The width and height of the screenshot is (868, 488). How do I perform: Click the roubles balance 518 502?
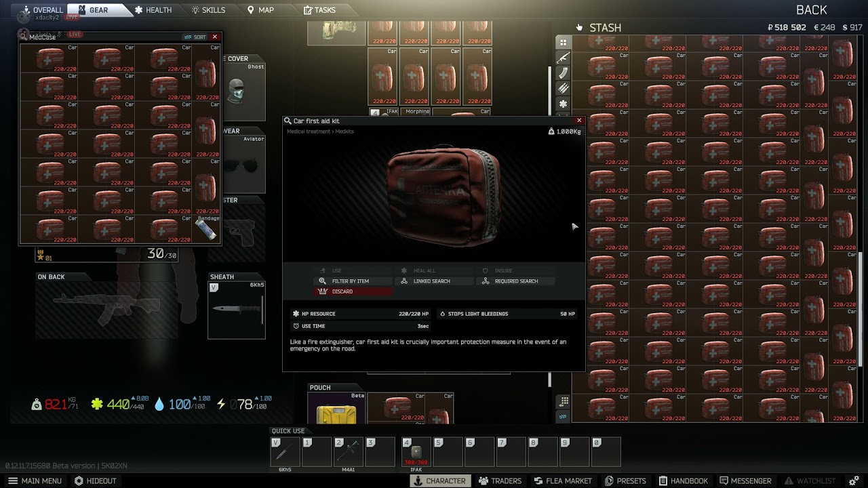[787, 28]
